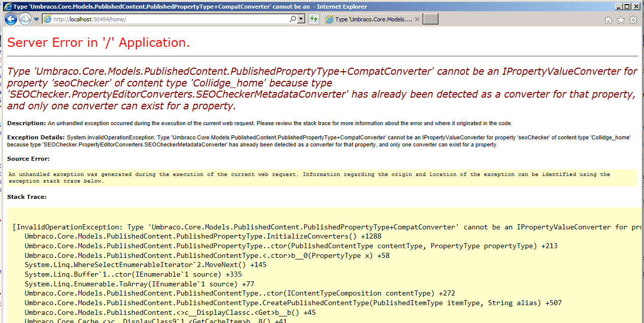Go back using the Back arrow button
Screen dimensions: 644x323
tap(11, 19)
